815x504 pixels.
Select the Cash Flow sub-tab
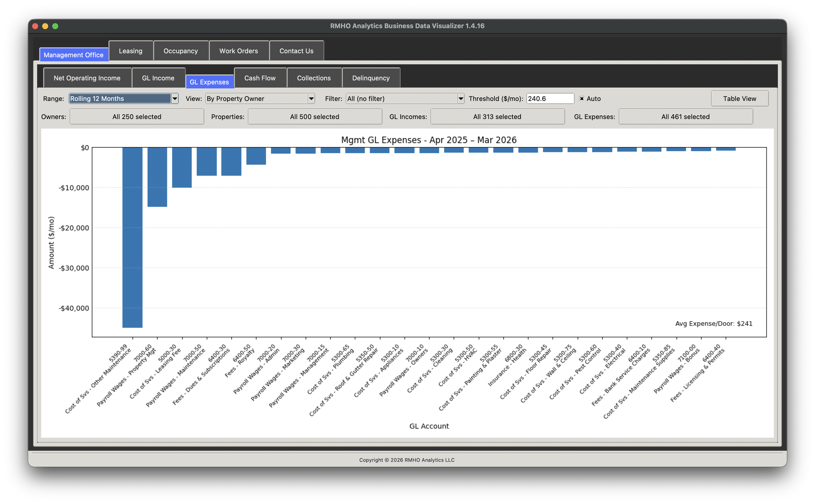point(260,78)
